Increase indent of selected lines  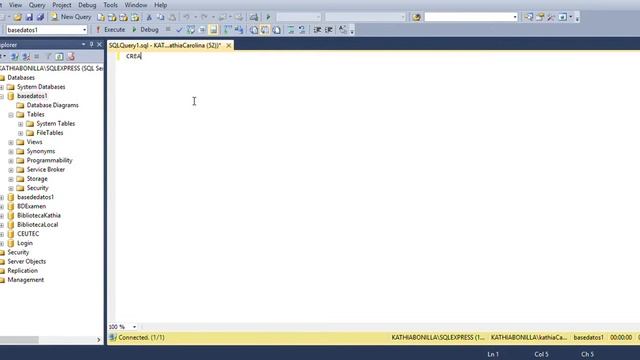coord(329,29)
